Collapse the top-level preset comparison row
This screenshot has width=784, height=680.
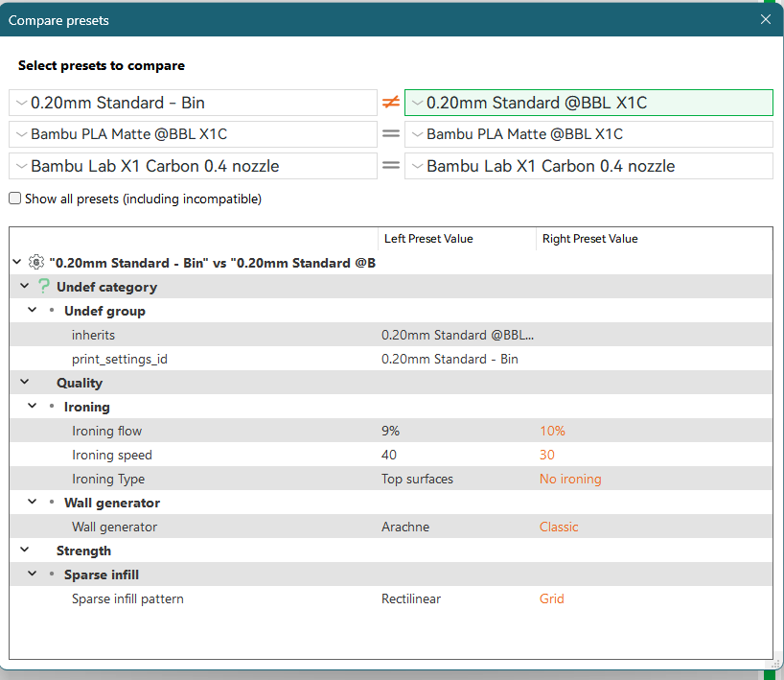[17, 262]
